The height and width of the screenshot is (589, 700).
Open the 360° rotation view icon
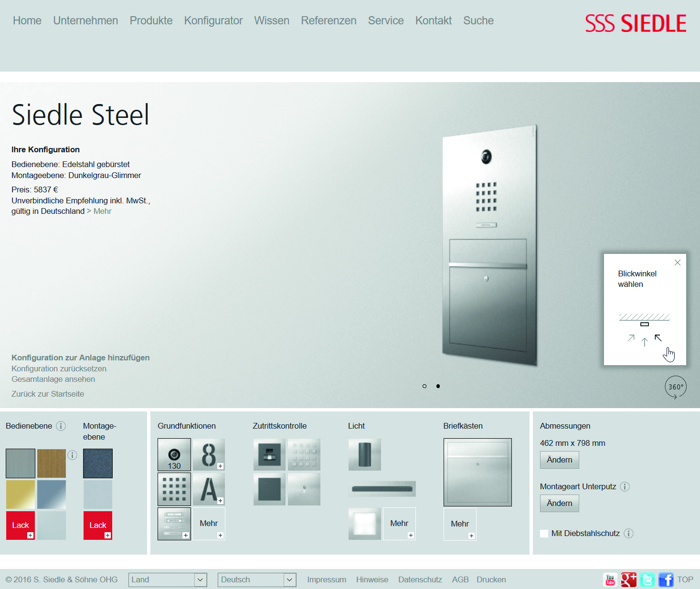676,387
